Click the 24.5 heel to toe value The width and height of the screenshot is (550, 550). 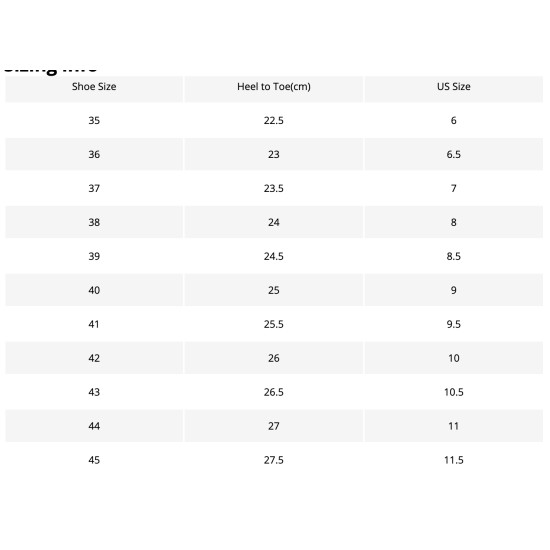click(274, 256)
